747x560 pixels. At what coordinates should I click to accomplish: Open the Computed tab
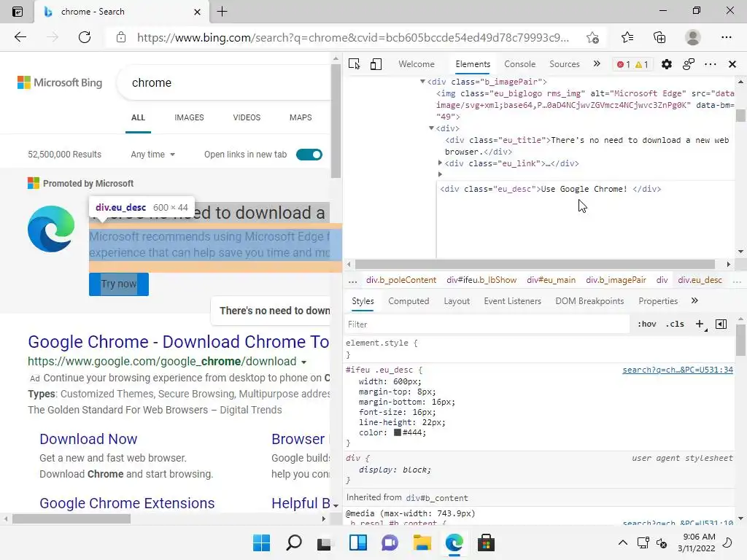tap(409, 301)
